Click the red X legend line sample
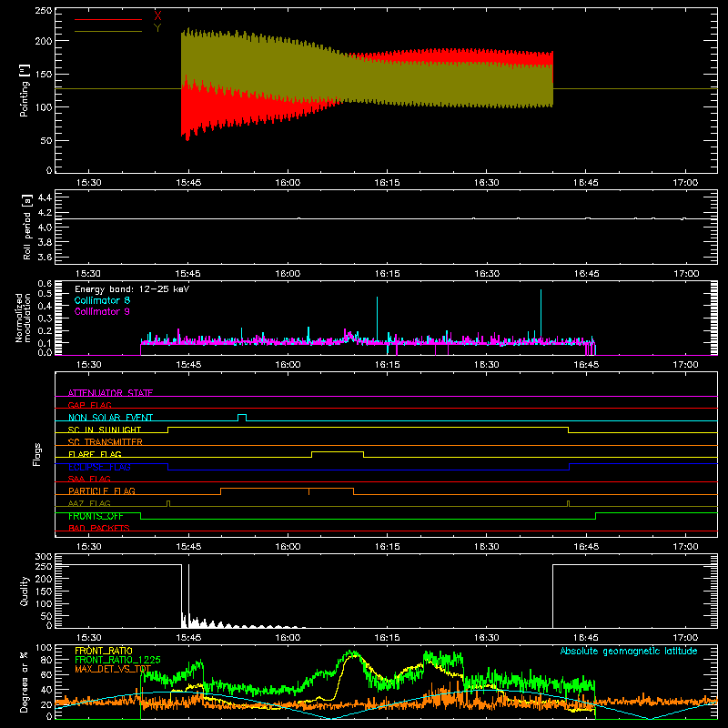Image resolution: width=728 pixels, height=728 pixels. [x=107, y=19]
